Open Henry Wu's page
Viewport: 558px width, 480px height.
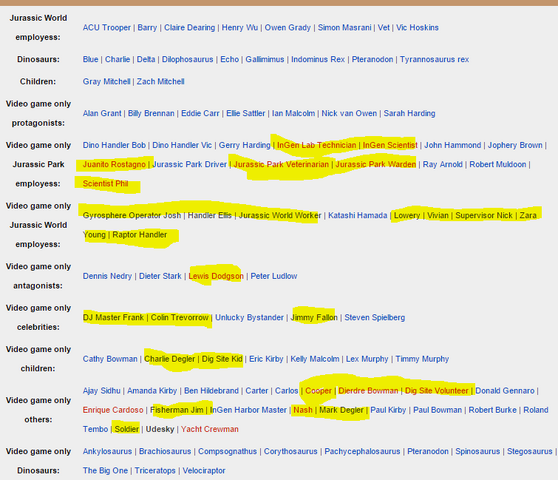click(239, 28)
